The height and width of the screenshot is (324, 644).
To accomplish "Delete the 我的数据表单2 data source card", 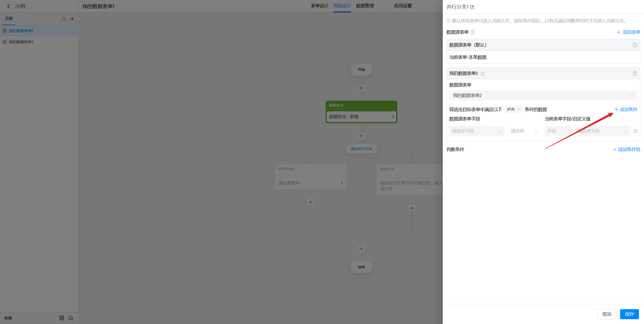I will coord(635,73).
